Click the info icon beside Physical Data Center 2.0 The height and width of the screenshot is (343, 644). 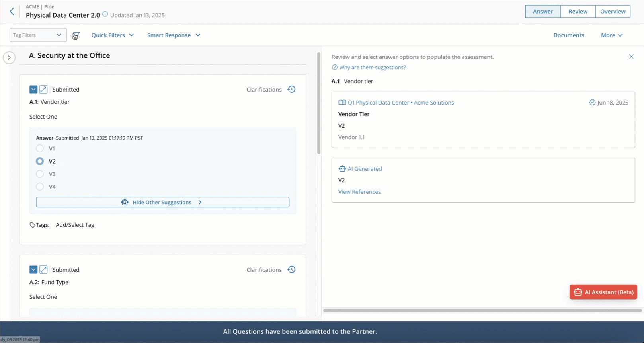[105, 14]
